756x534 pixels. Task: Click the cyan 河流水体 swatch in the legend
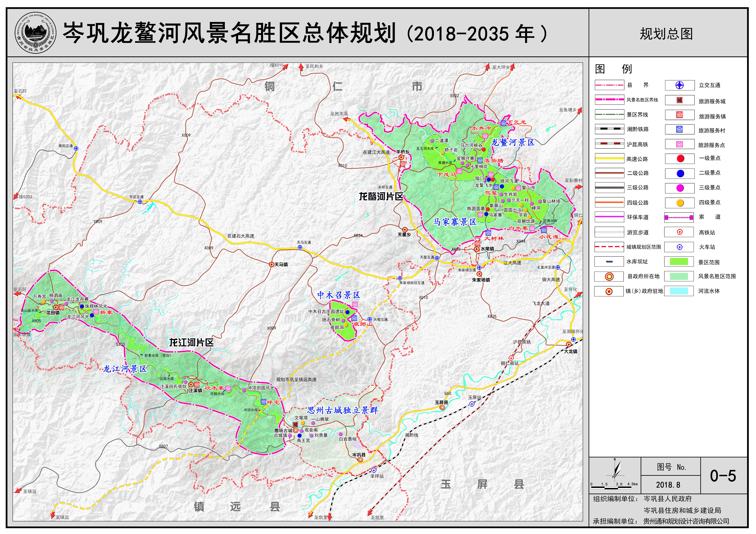coord(679,291)
